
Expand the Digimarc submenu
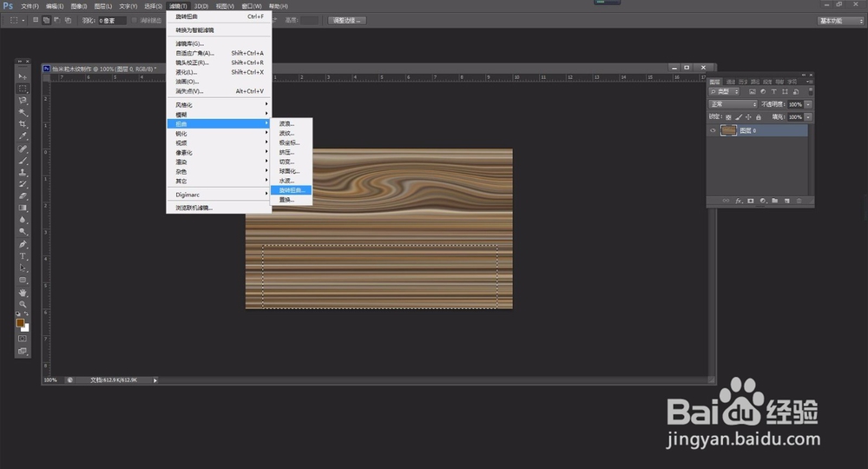(219, 195)
